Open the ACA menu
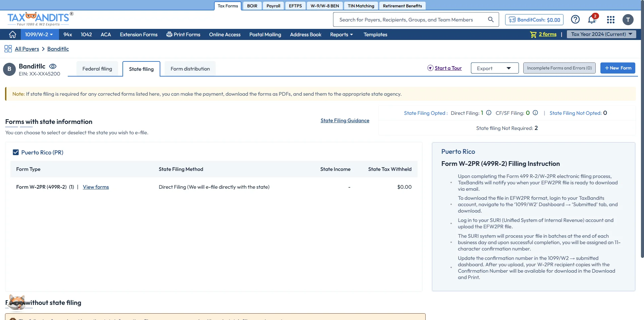 tap(106, 35)
